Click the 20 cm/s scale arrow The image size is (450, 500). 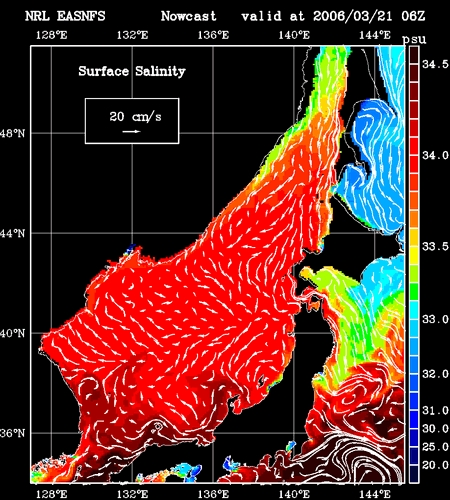click(x=131, y=131)
